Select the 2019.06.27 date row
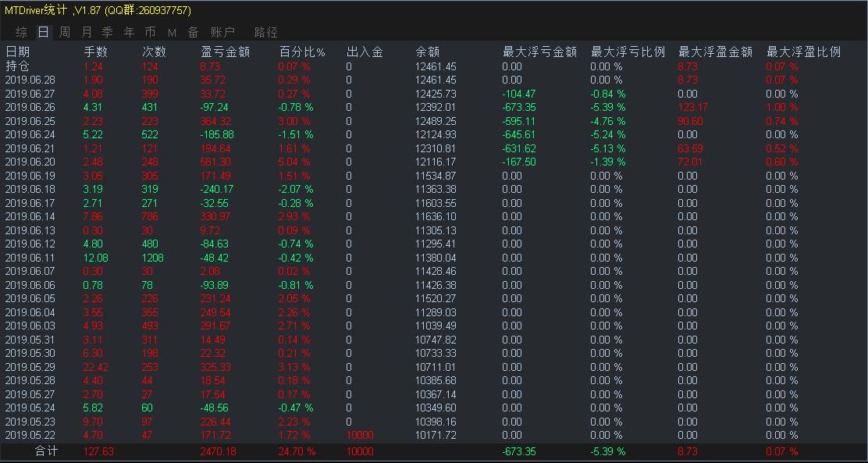This screenshot has width=868, height=463. (30, 94)
